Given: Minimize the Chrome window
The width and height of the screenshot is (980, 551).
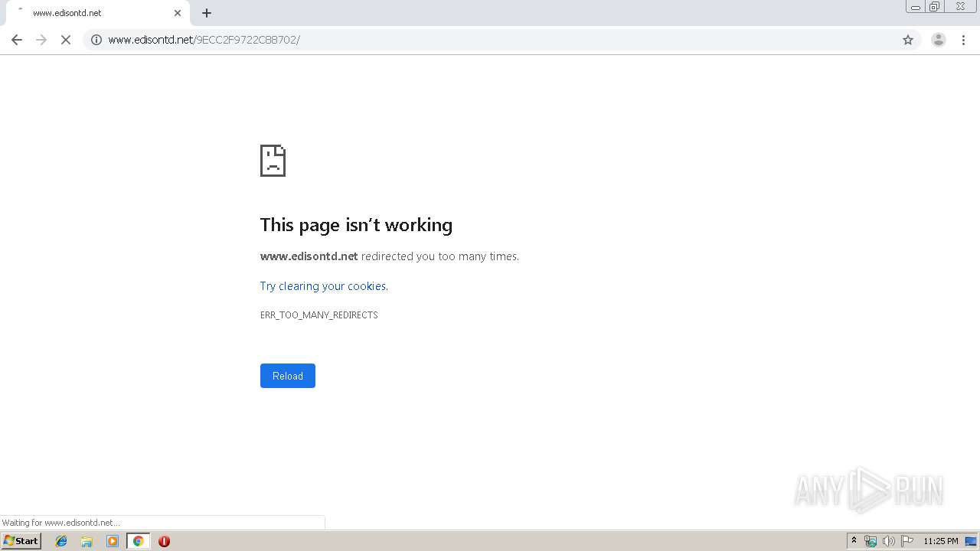Looking at the screenshot, I should 916,7.
